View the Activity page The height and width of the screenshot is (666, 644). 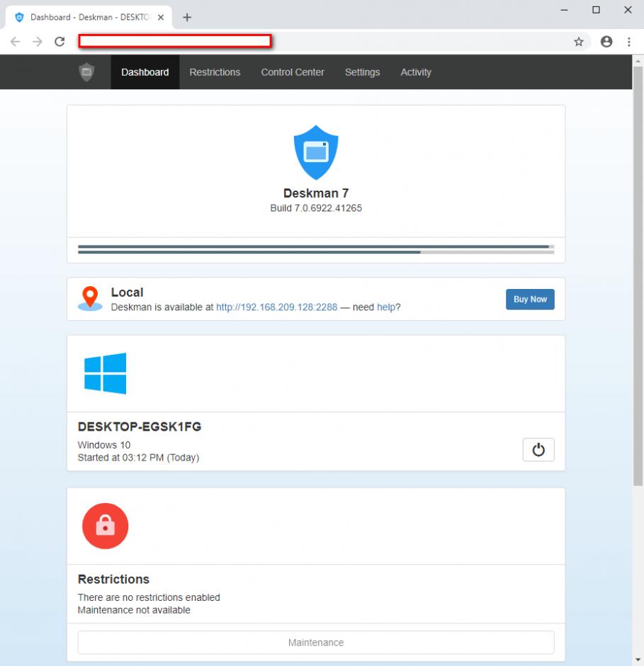(416, 72)
